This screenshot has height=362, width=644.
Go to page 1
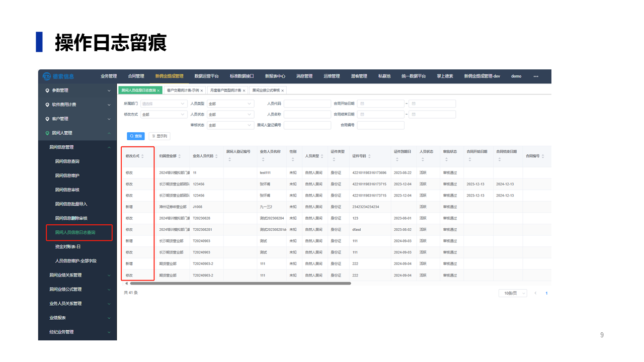click(x=546, y=293)
